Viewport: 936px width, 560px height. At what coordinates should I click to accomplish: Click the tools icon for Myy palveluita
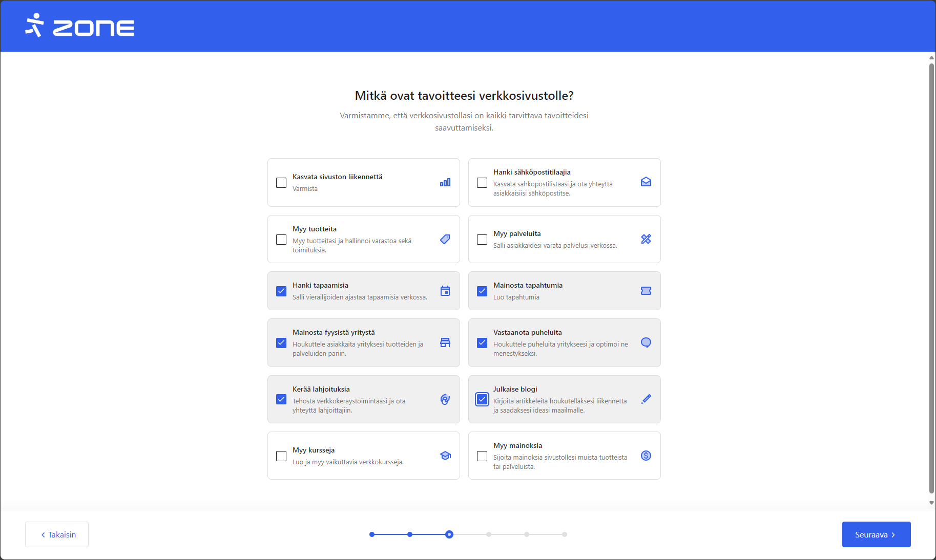pyautogui.click(x=646, y=239)
